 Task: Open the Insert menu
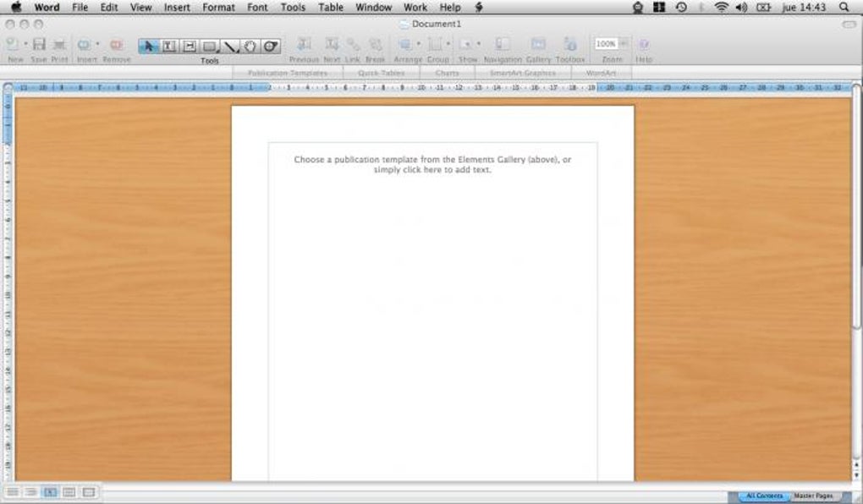point(177,7)
